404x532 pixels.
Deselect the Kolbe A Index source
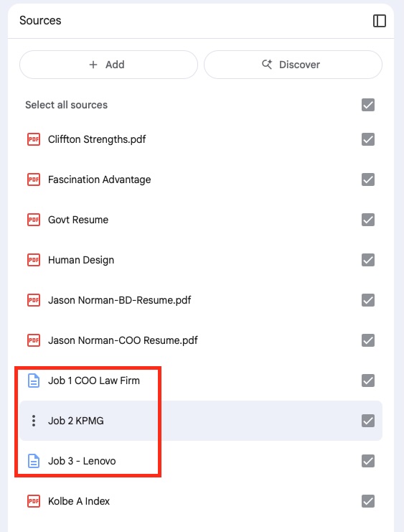(x=368, y=501)
